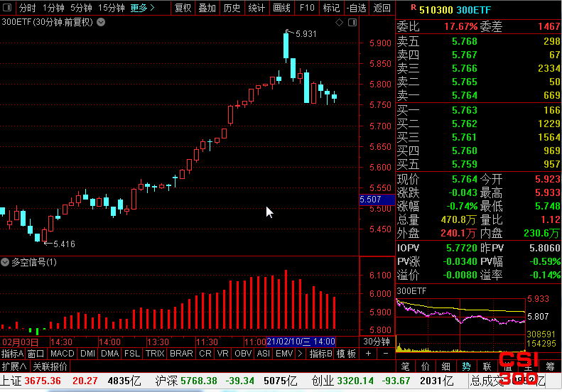
Task: Remove from watchlist via -自选
Action: point(356,8)
